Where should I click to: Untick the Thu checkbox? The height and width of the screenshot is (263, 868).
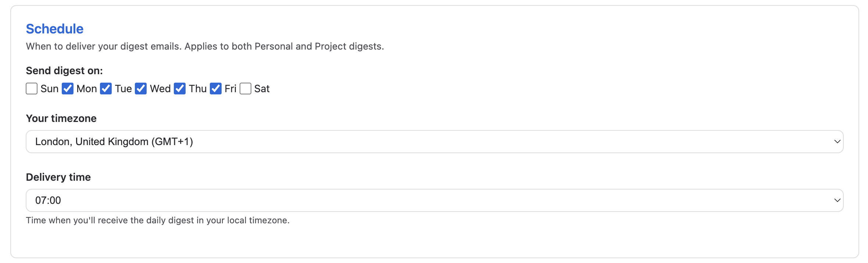click(180, 89)
